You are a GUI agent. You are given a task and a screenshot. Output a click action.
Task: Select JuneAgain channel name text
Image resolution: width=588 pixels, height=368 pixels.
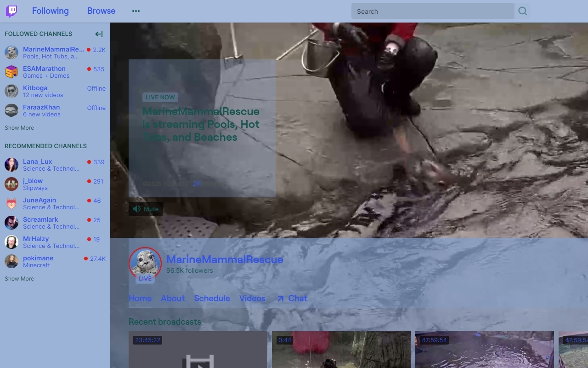[40, 200]
